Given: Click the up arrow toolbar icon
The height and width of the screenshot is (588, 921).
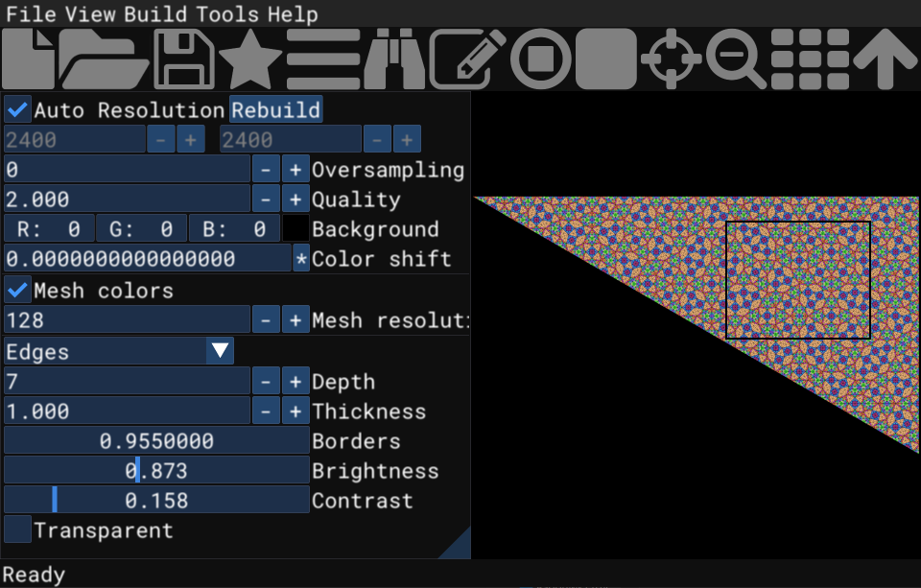Looking at the screenshot, I should click(x=886, y=59).
